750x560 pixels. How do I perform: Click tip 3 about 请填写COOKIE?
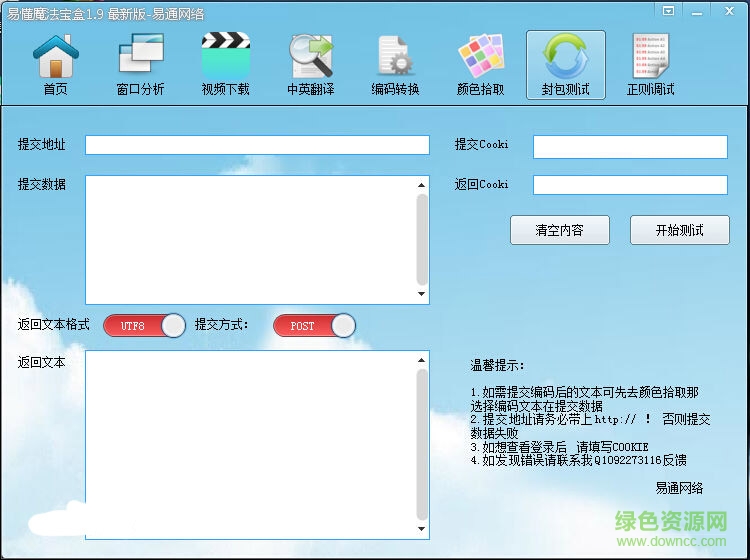coord(560,447)
